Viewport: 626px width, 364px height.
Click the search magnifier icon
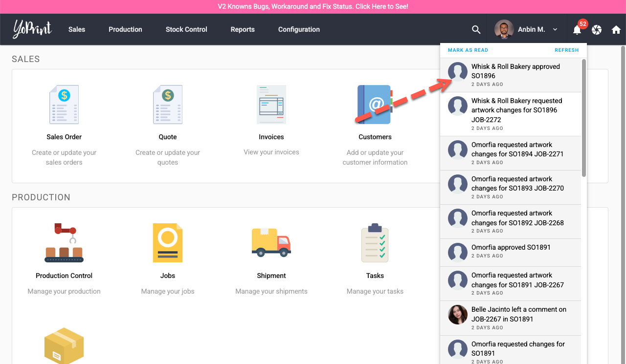point(476,30)
